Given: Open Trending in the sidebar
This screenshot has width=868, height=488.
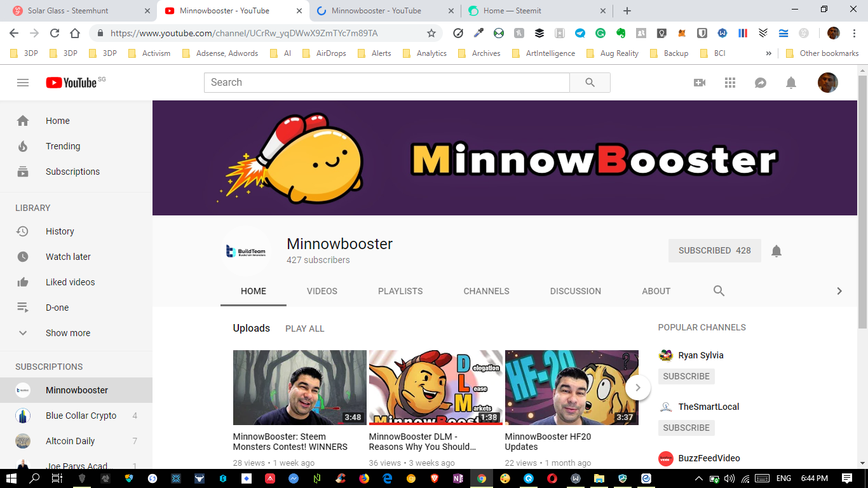Looking at the screenshot, I should coord(76,146).
